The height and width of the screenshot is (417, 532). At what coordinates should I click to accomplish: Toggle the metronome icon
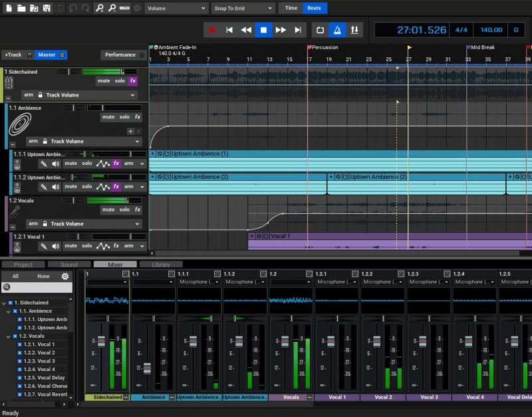click(x=338, y=30)
